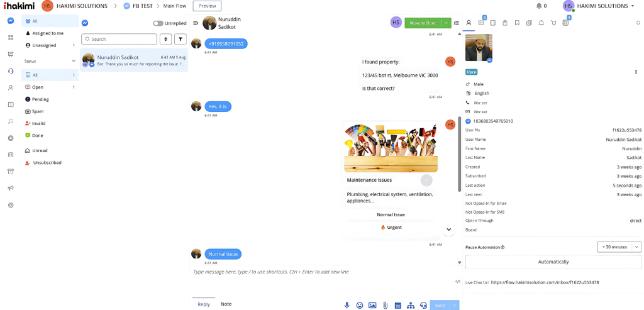Click the Preview button

tap(207, 6)
